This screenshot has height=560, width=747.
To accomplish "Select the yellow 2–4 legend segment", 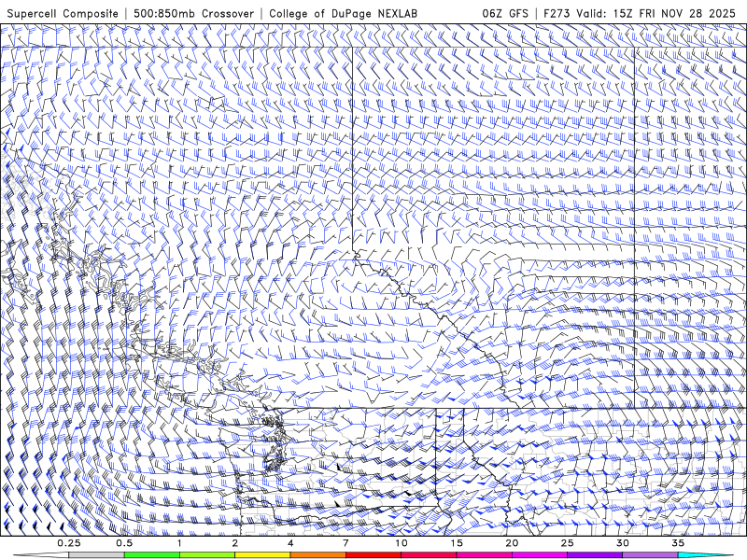I will pyautogui.click(x=262, y=555).
